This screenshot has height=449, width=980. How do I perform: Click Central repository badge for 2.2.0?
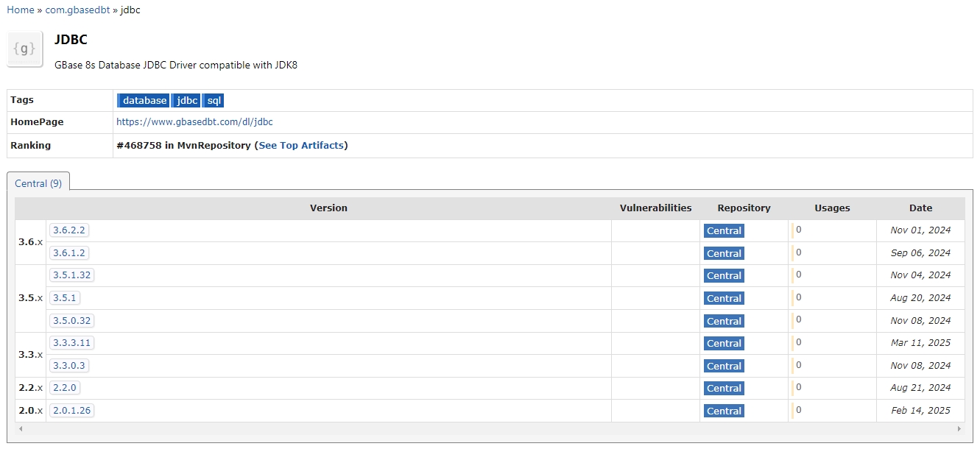click(724, 389)
